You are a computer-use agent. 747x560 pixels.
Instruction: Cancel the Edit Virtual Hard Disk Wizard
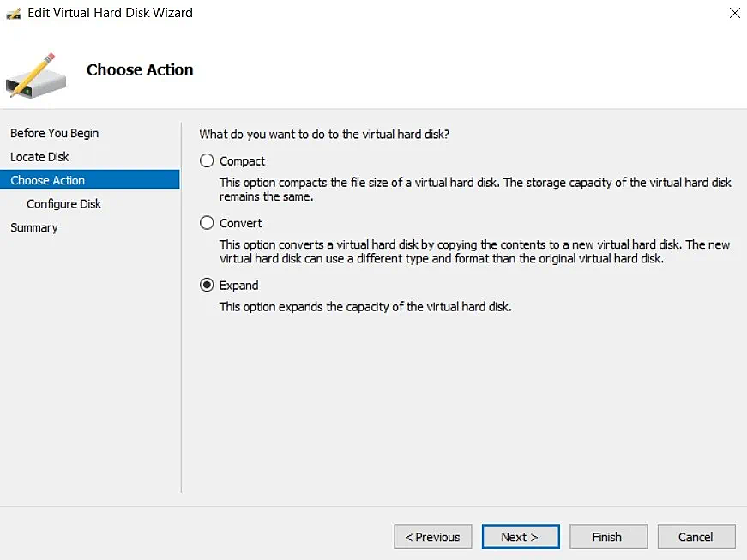pyautogui.click(x=696, y=536)
